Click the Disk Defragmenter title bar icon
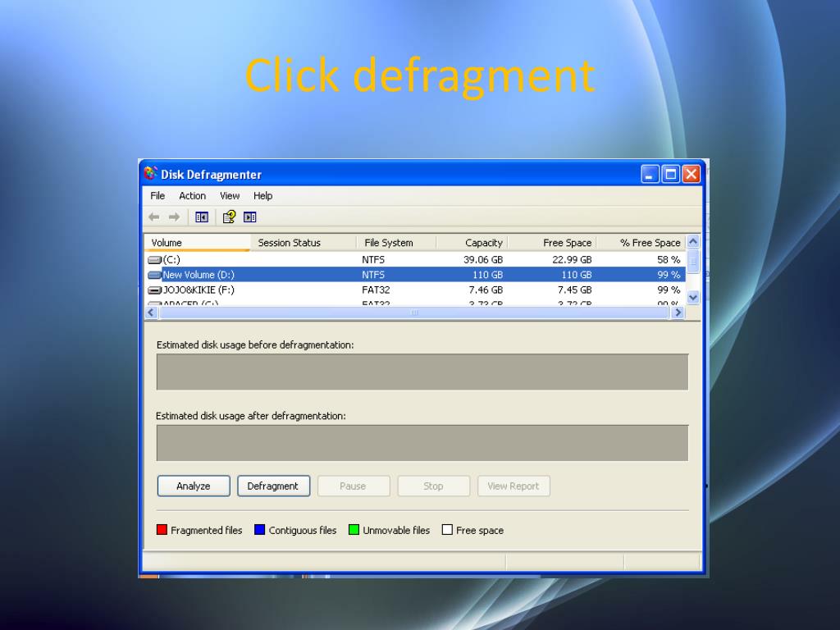The height and width of the screenshot is (630, 840). [151, 174]
